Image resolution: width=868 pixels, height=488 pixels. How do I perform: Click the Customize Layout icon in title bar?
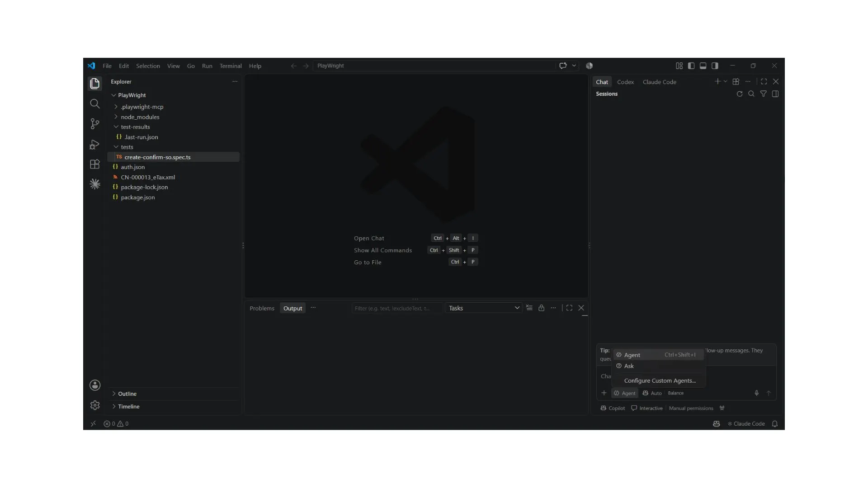point(679,66)
